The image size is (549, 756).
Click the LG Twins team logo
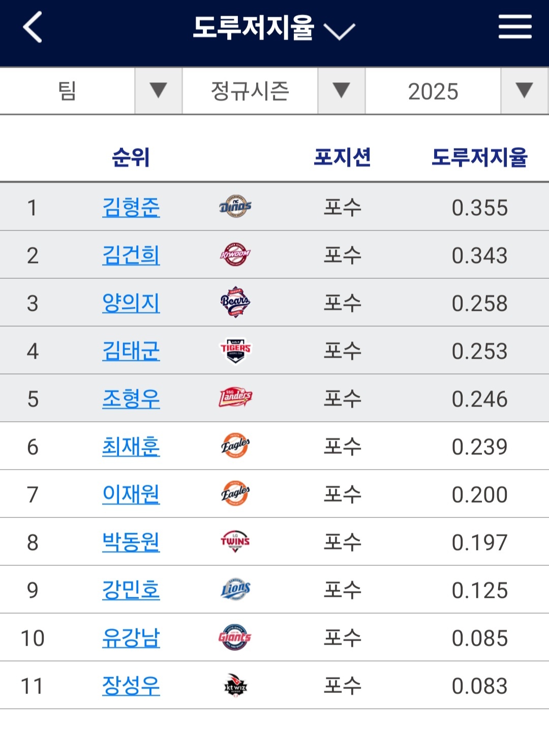235,541
